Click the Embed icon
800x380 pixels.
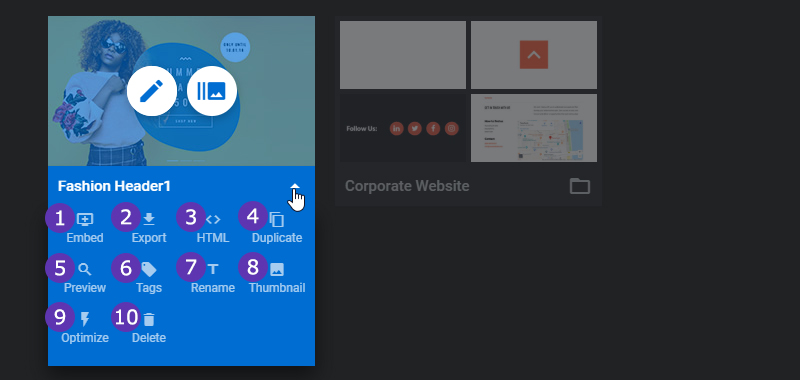coord(85,219)
